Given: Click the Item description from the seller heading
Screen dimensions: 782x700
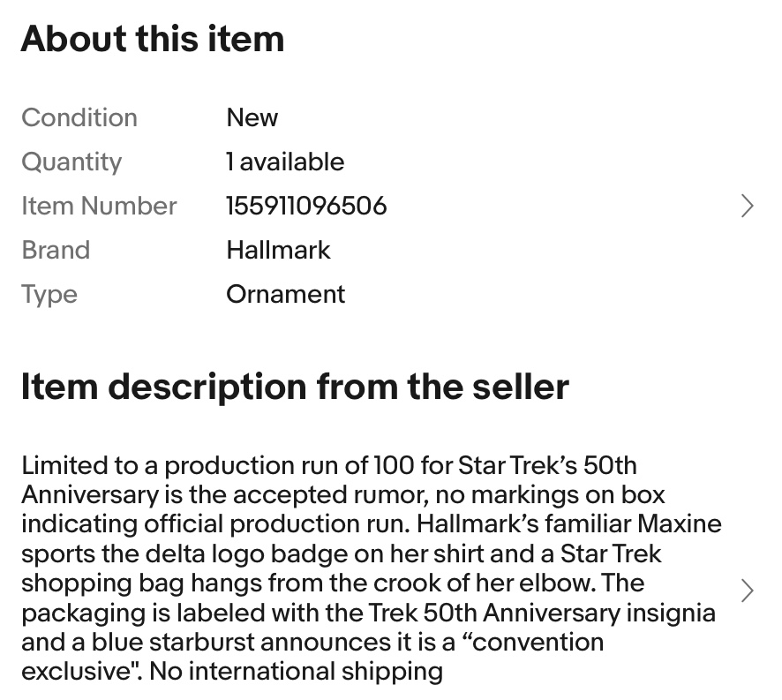Looking at the screenshot, I should tap(295, 387).
